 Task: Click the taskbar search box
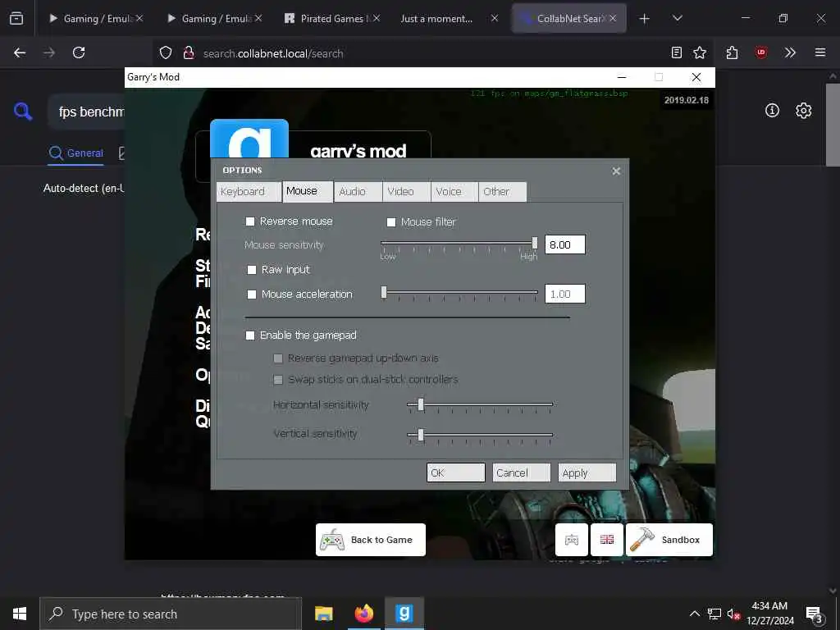pyautogui.click(x=171, y=614)
